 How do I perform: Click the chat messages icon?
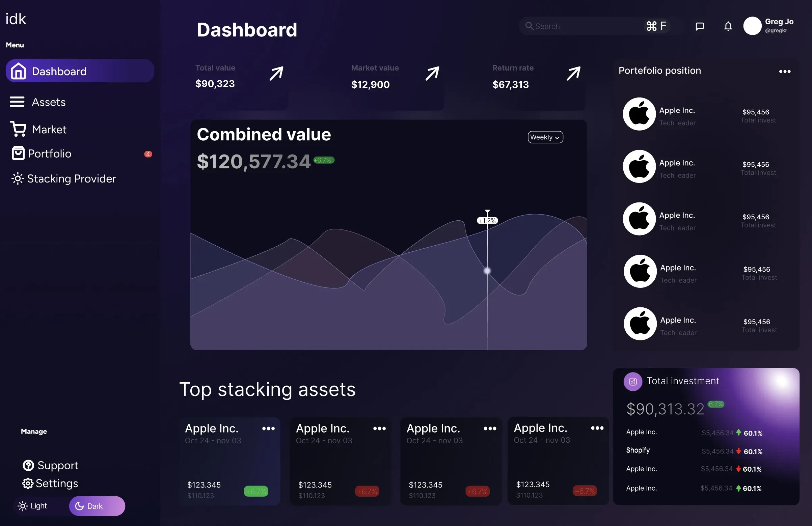(x=699, y=26)
